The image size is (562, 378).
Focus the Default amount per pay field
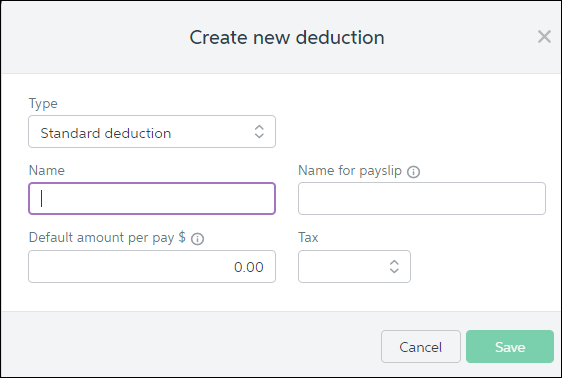pos(152,267)
